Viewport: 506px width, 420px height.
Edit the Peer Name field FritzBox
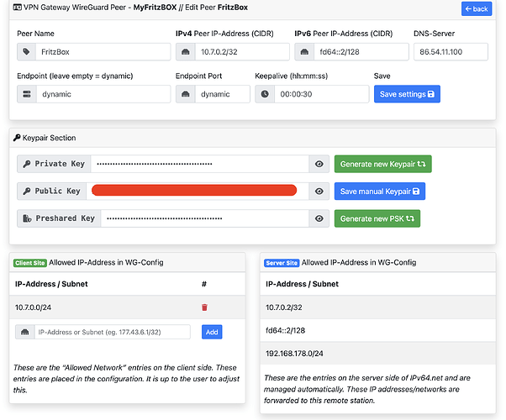pyautogui.click(x=103, y=51)
